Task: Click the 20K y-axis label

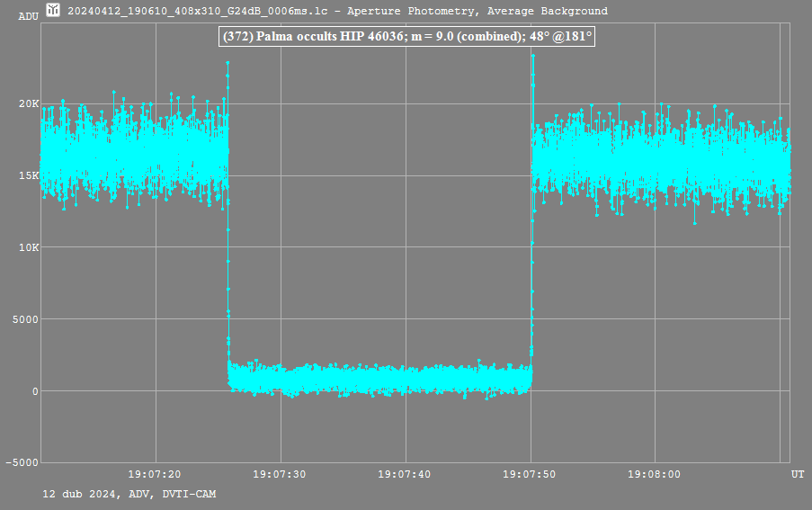Action: tap(29, 103)
